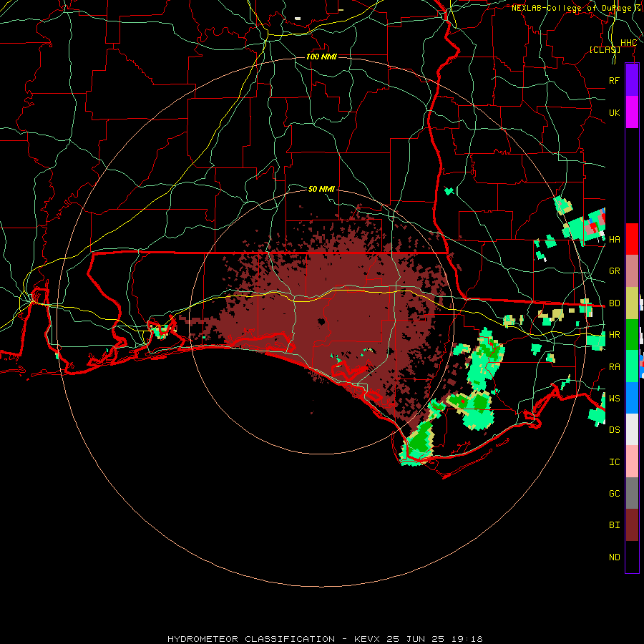The image size is (644, 644).
Task: Click the red HA legend color swatch
Action: pyautogui.click(x=632, y=239)
